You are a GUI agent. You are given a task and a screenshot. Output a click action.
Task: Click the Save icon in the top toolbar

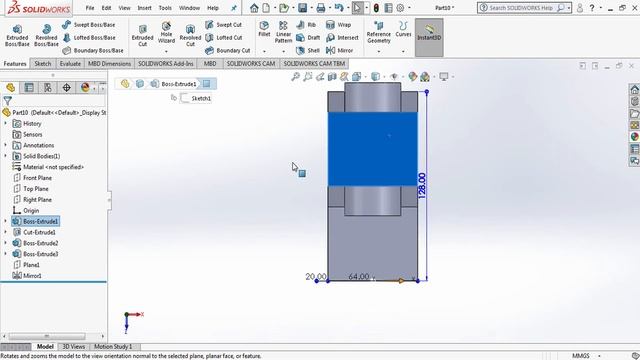[x=302, y=8]
